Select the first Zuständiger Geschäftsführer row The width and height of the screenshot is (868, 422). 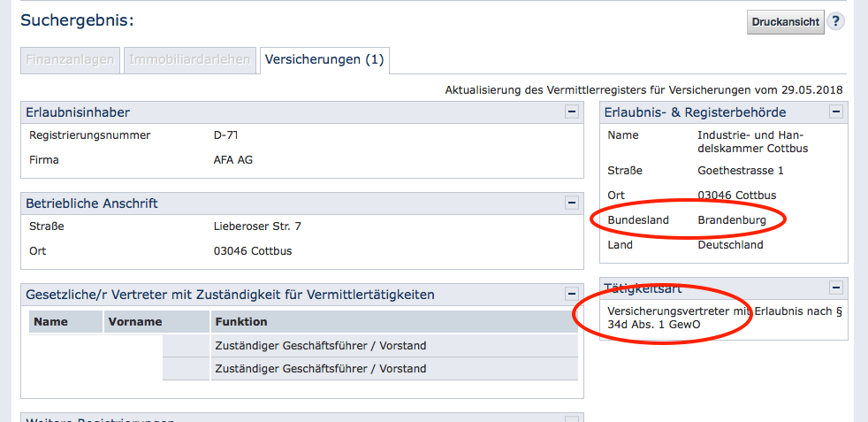(x=320, y=345)
